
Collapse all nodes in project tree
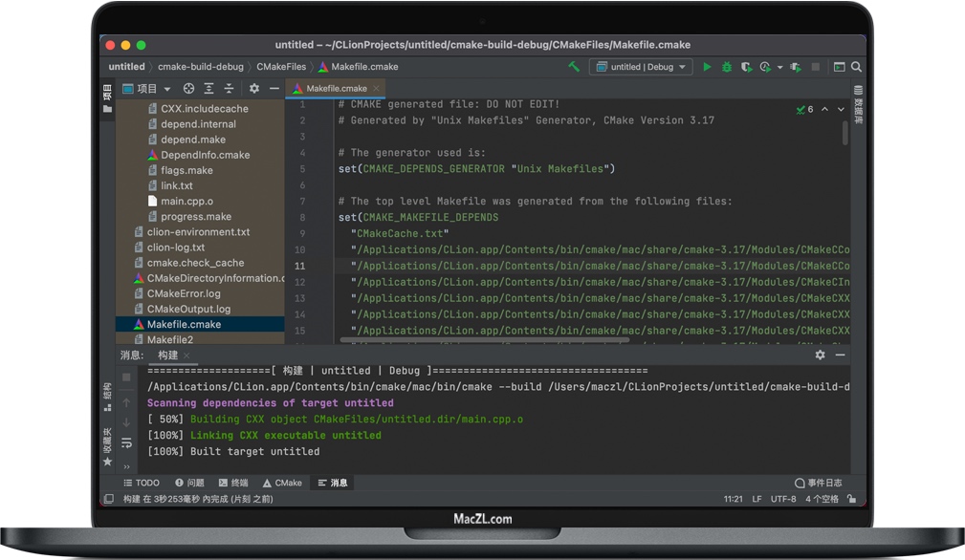click(230, 88)
